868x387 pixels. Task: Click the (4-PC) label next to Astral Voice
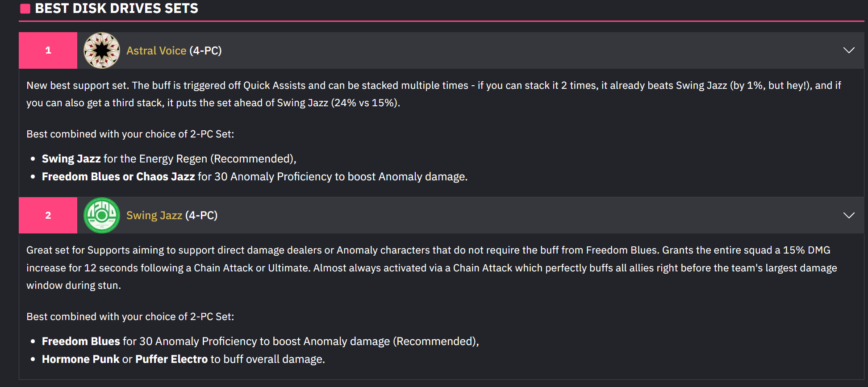(x=205, y=50)
